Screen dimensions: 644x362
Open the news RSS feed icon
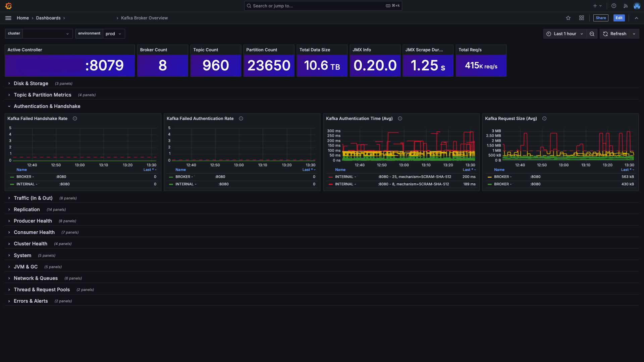click(x=626, y=6)
